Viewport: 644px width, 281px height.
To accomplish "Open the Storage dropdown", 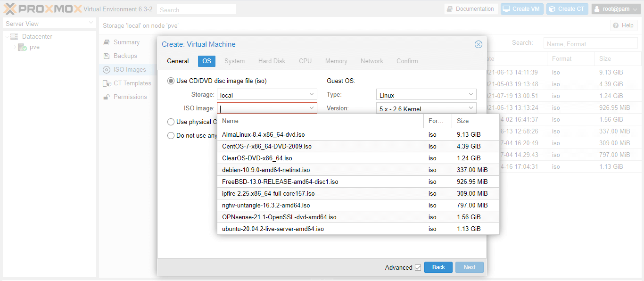I will (x=311, y=94).
